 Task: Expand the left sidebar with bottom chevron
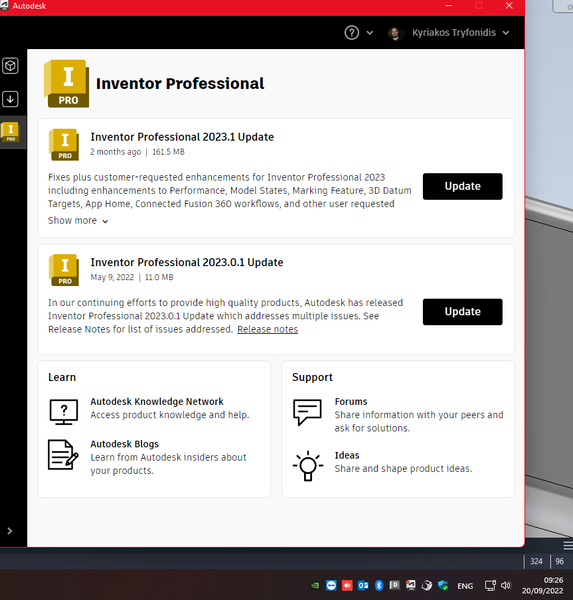[x=10, y=531]
